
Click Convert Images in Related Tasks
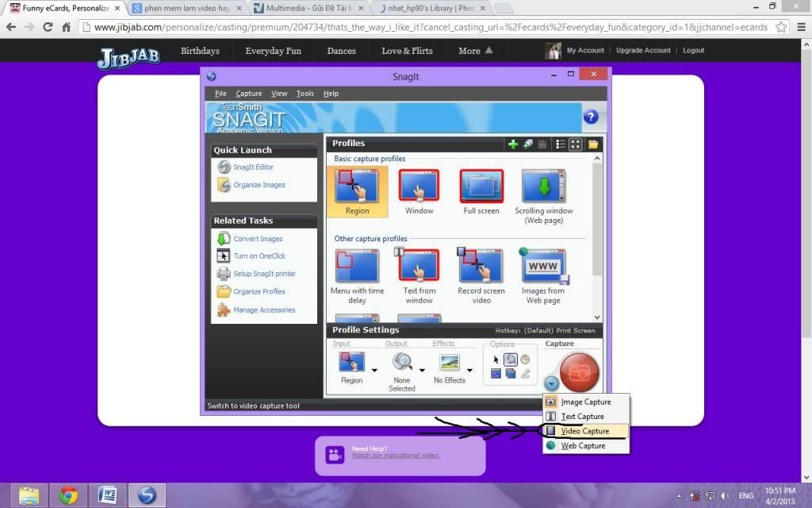(x=258, y=238)
